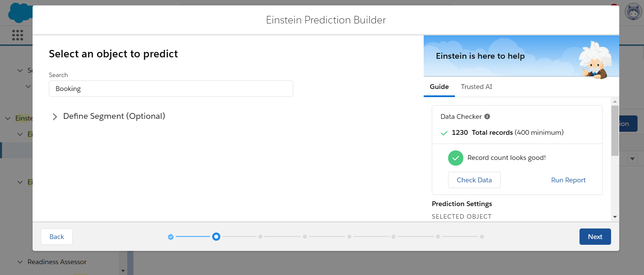Open the Run Report link
The image size is (644, 275).
pos(568,180)
